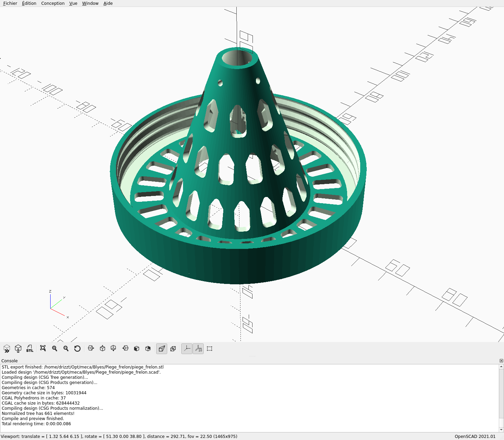The height and width of the screenshot is (440, 504).
Task: Close the Console panel
Action: click(501, 361)
